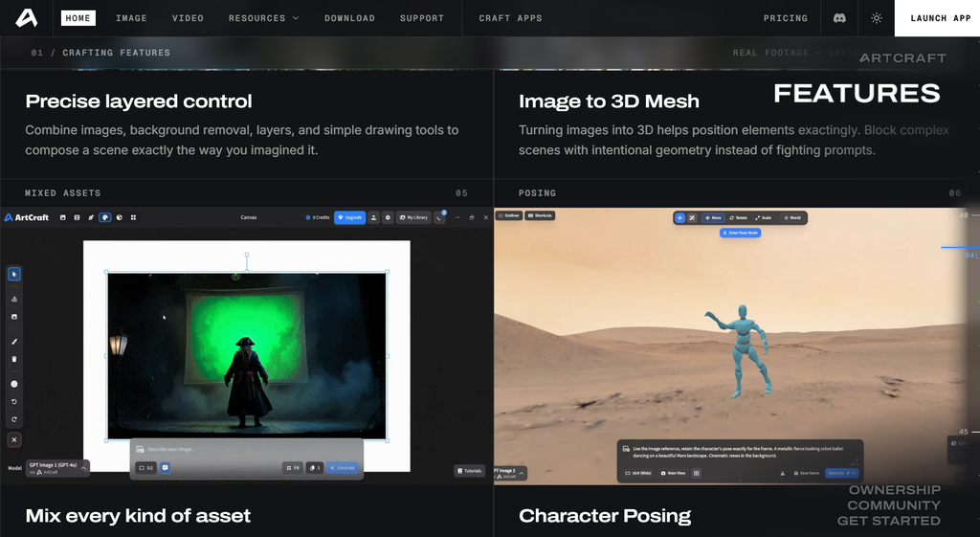This screenshot has width=980, height=537.
Task: Open the settings gear in canvas demo
Action: click(388, 217)
